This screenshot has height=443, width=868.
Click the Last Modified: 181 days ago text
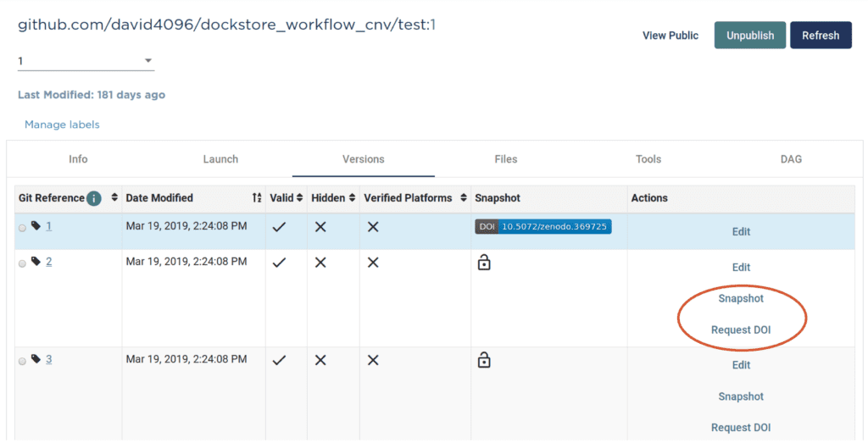[x=92, y=95]
